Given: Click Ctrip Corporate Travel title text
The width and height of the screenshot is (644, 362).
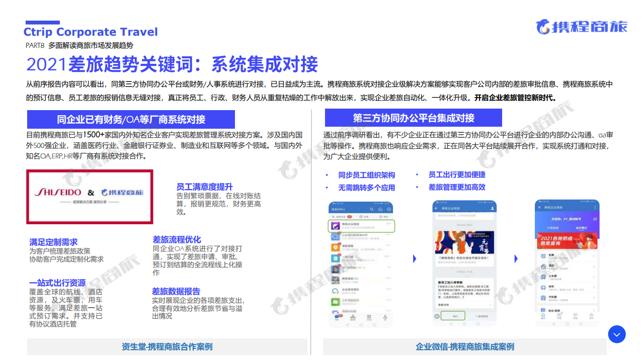Looking at the screenshot, I should (91, 32).
